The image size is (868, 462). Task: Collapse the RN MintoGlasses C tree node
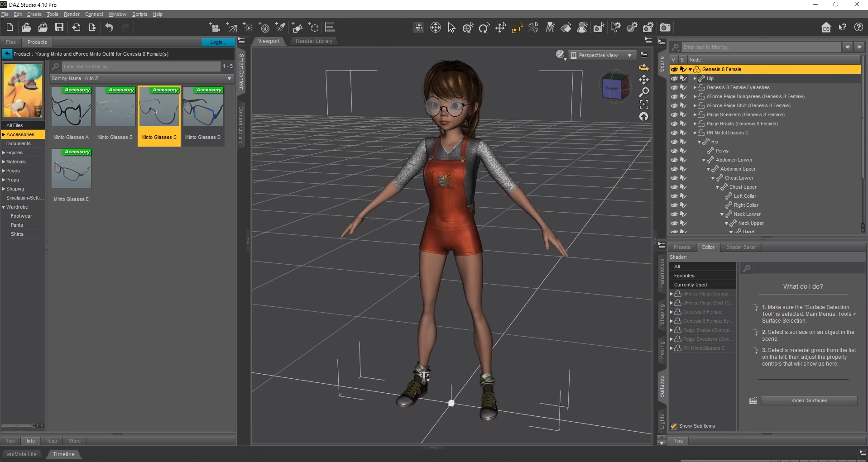pyautogui.click(x=695, y=133)
